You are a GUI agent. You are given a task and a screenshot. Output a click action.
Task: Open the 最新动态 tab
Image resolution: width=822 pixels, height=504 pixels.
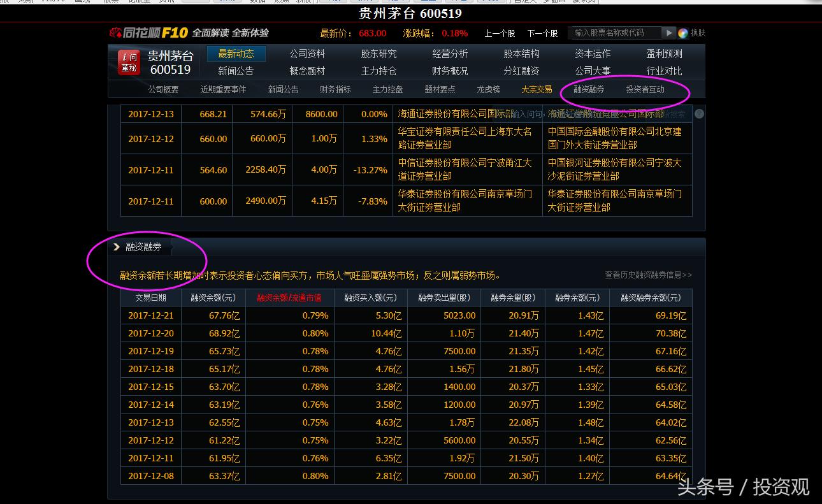tap(236, 54)
